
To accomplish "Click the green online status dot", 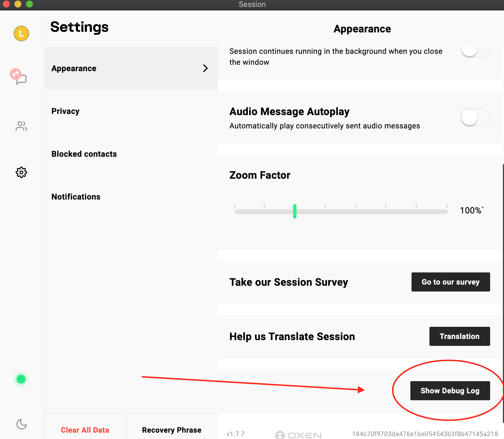I will click(x=21, y=379).
